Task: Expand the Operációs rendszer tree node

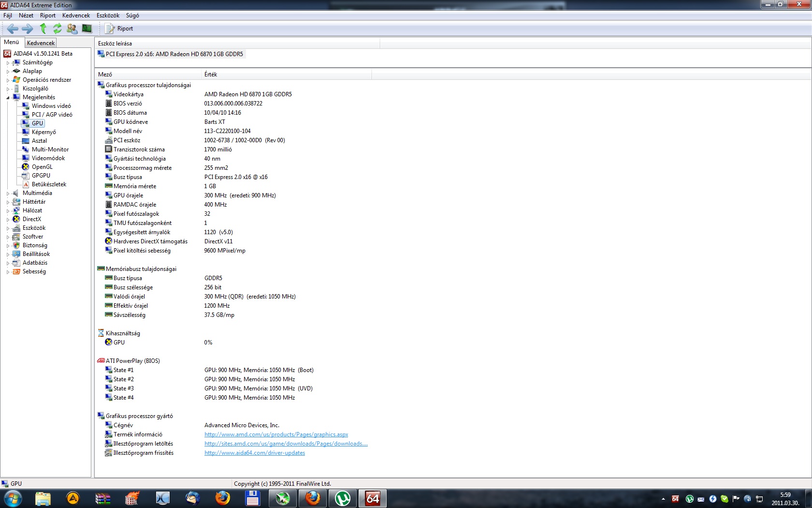Action: pos(8,80)
